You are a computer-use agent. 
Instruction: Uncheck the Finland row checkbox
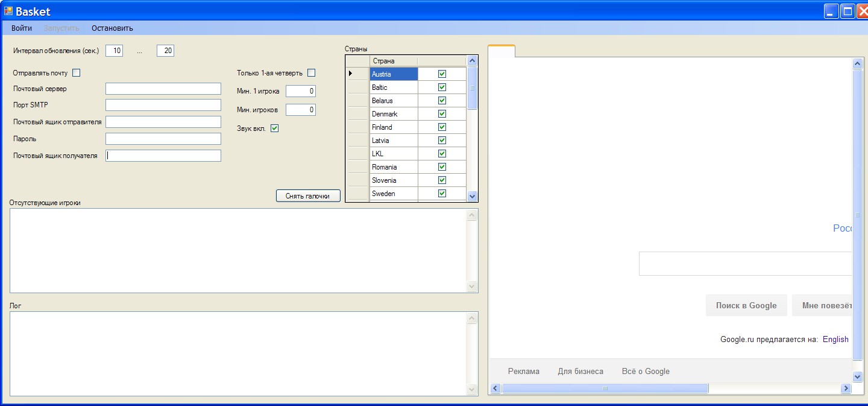(442, 127)
